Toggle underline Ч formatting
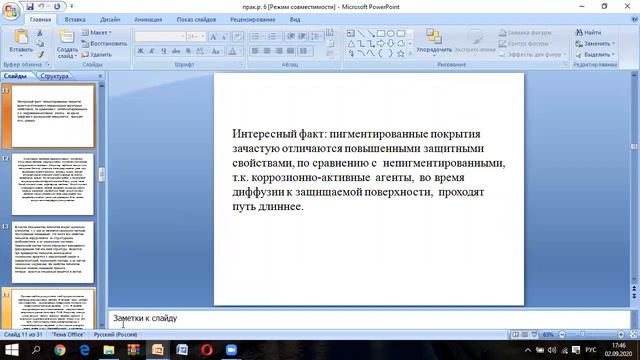 pyautogui.click(x=164, y=51)
